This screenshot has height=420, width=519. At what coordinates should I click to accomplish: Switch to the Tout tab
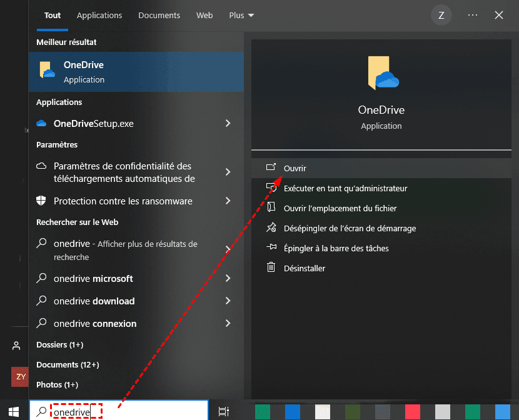(x=53, y=15)
